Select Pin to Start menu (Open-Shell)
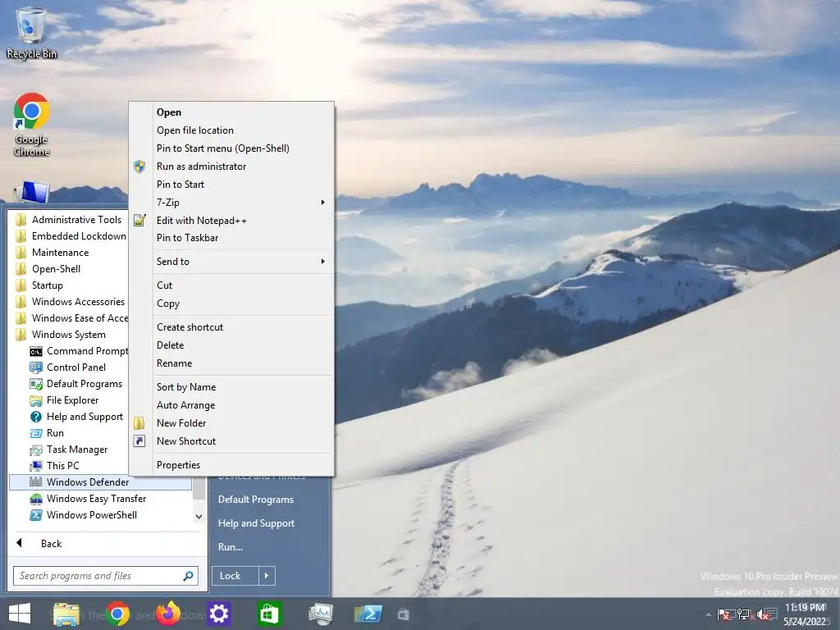This screenshot has width=840, height=630. 231,148
